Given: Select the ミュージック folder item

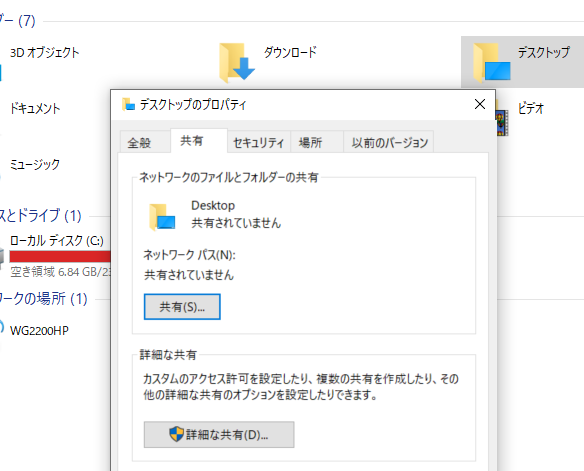Looking at the screenshot, I should (35, 164).
